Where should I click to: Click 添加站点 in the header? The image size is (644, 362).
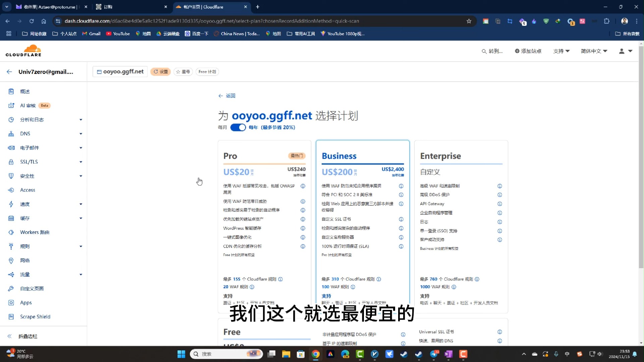[x=528, y=51]
